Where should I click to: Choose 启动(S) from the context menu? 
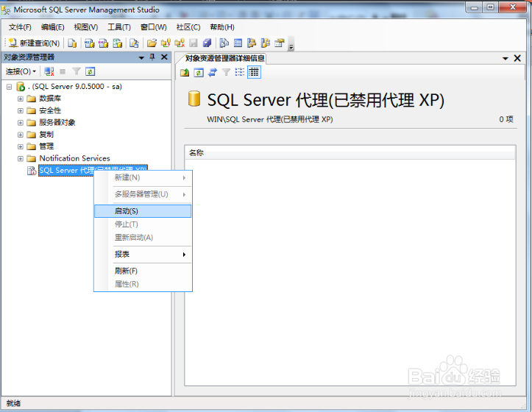click(143, 211)
